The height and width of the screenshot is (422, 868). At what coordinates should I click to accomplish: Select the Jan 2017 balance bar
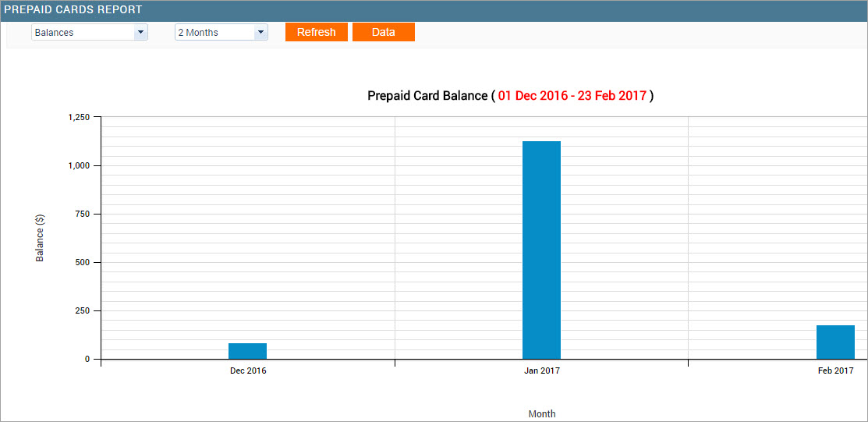pyautogui.click(x=541, y=250)
